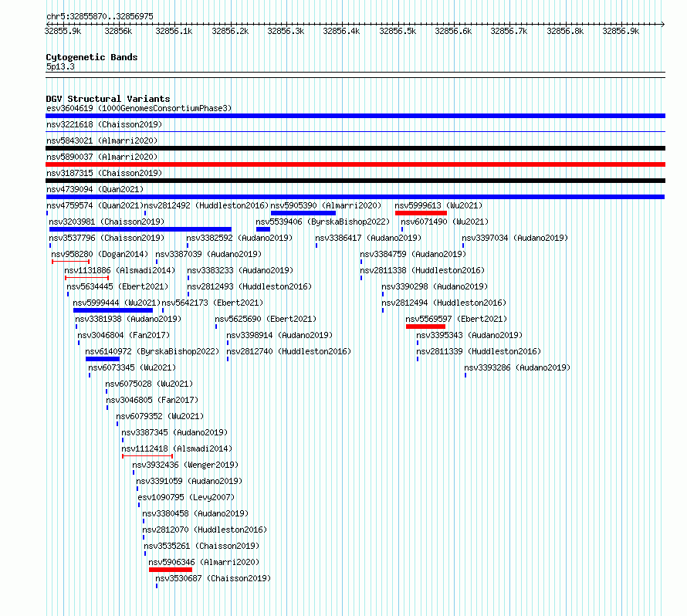Open the nsv3390298 (Audano2019) label

[435, 286]
